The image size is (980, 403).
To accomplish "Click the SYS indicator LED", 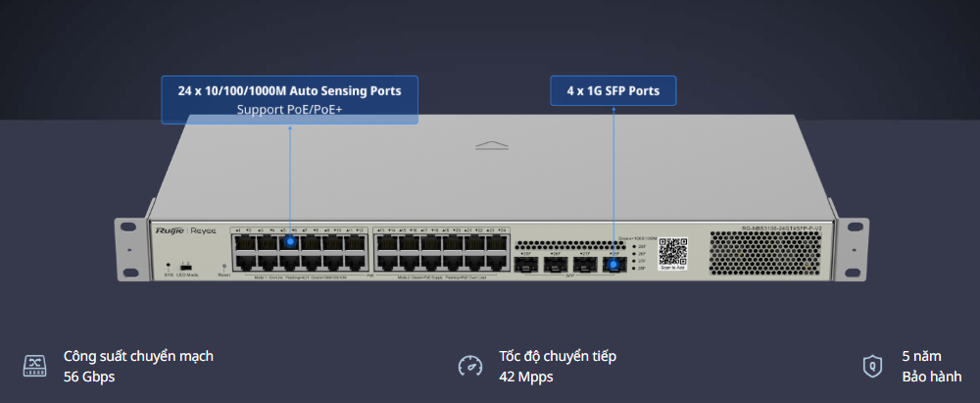I will [x=168, y=266].
